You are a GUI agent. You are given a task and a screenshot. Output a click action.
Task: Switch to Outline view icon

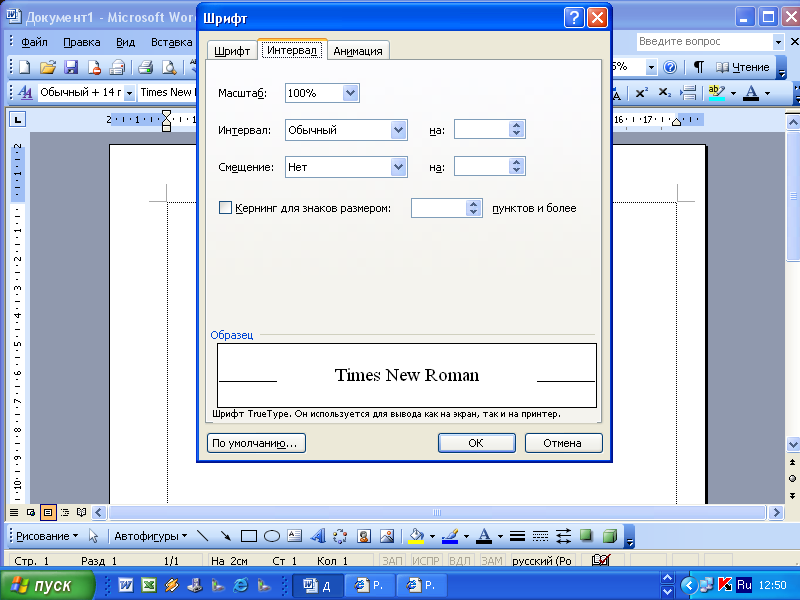(x=65, y=512)
